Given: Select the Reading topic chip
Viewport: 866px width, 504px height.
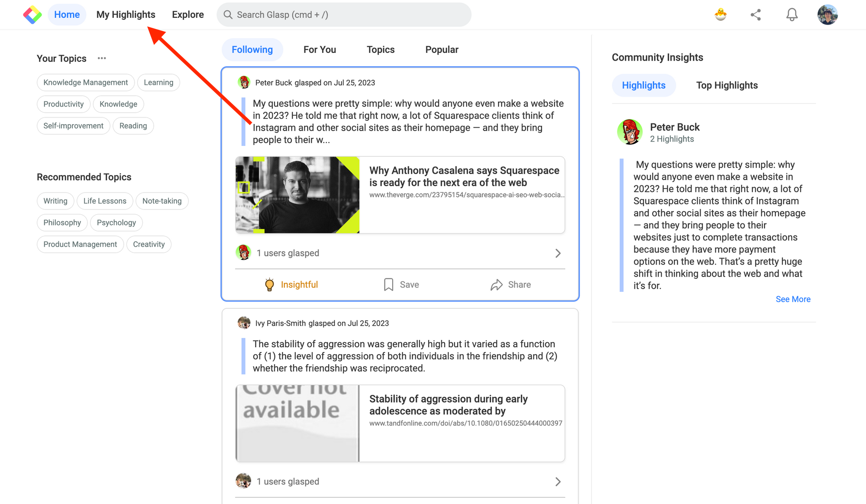Looking at the screenshot, I should point(133,126).
